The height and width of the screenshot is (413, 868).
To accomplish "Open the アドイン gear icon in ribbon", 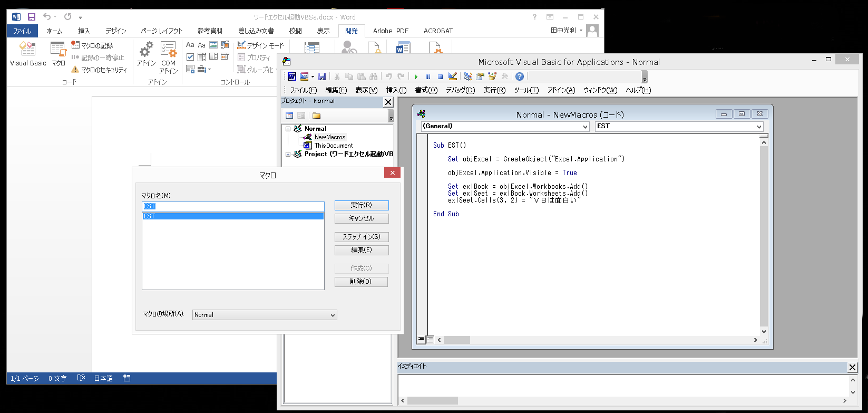I will [x=146, y=54].
